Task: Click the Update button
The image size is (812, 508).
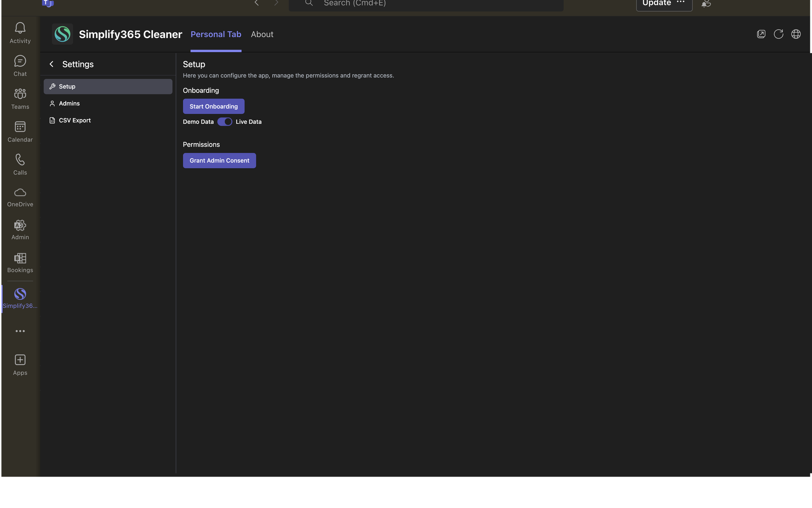Action: 657,3
